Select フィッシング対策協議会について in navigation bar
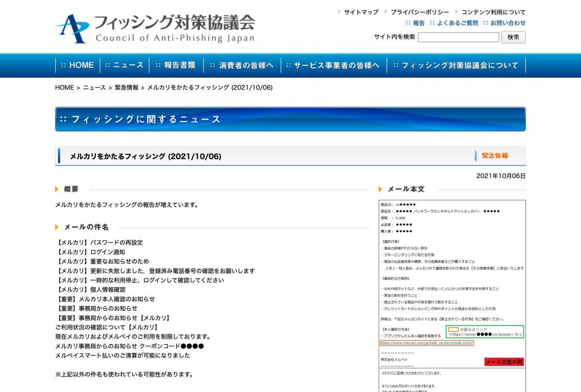Image resolution: width=581 pixels, height=392 pixels. pyautogui.click(x=456, y=65)
